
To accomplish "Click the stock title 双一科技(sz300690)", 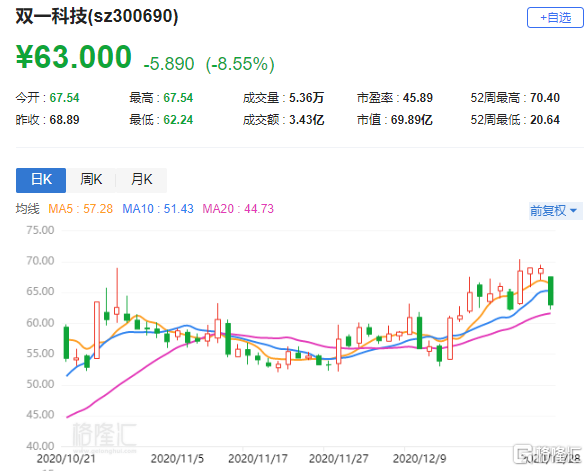I will tap(97, 16).
